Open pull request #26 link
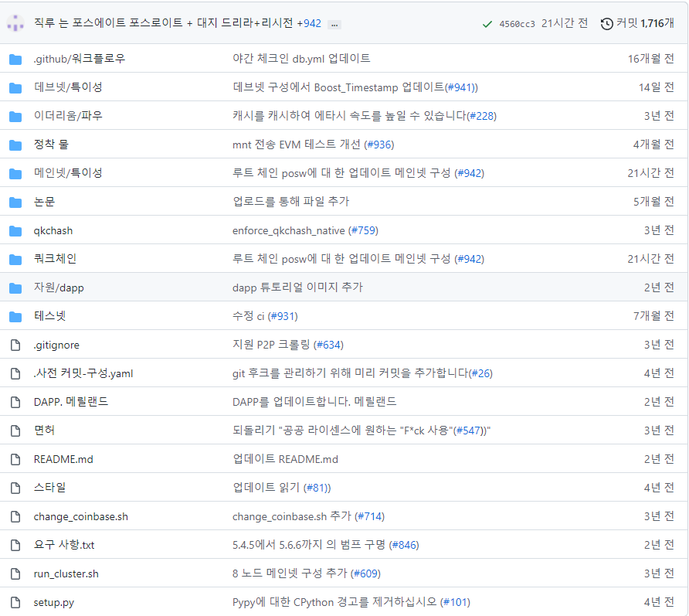Viewport: 689px width, 616px height. [x=480, y=373]
